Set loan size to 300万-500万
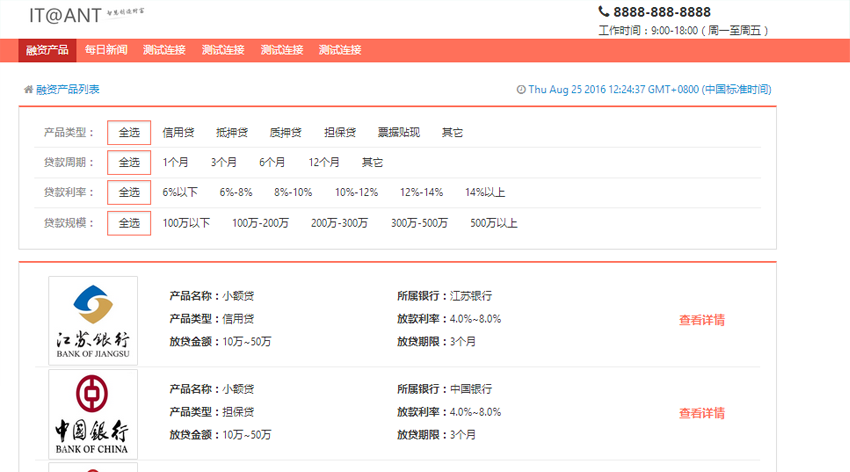 point(420,223)
